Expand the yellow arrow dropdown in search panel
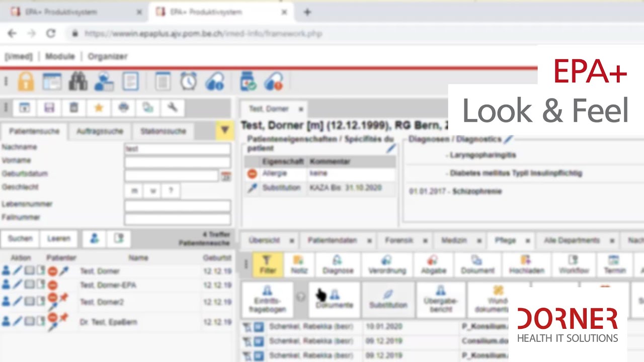Image resolution: width=644 pixels, height=362 pixels. tap(224, 130)
